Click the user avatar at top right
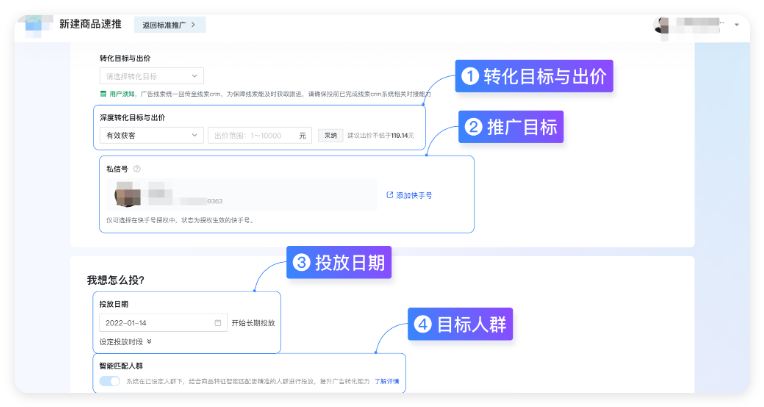The height and width of the screenshot is (407, 764). pos(661,25)
